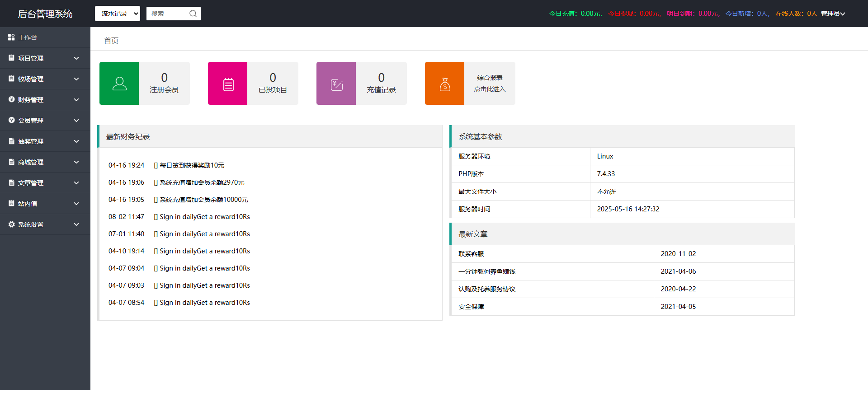Click the 明日到期 0.00元 stat

[x=693, y=14]
